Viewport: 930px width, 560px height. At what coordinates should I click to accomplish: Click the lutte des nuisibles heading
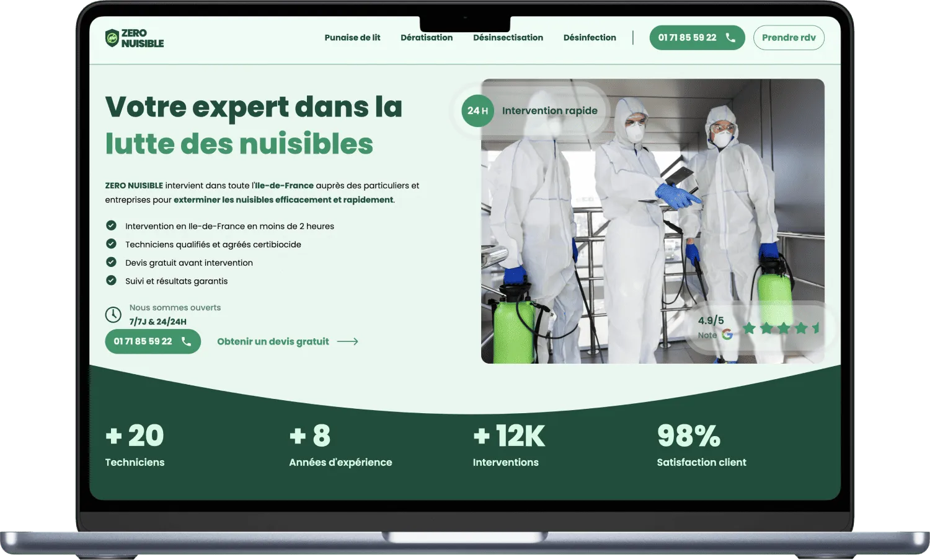point(239,144)
